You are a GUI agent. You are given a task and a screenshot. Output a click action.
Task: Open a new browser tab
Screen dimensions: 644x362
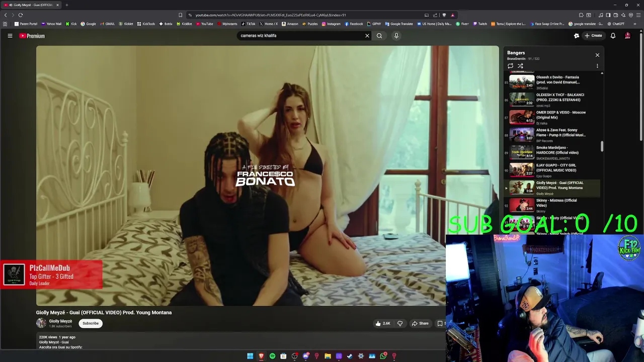point(66,5)
